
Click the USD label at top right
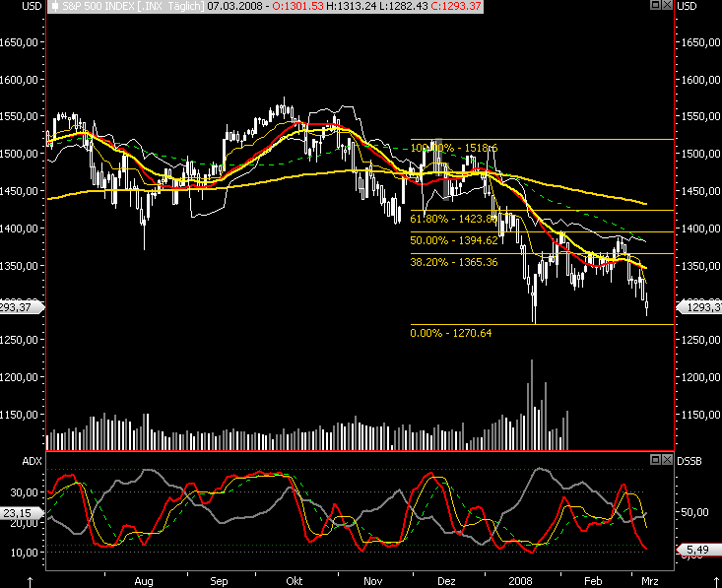point(687,6)
